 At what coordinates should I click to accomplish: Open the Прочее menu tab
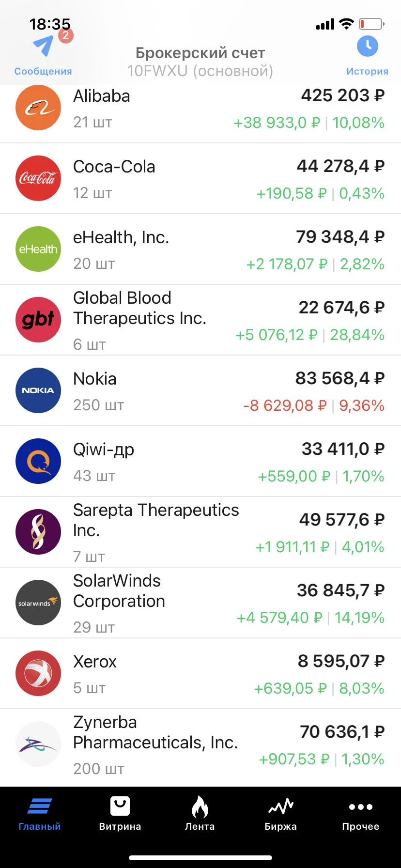pyautogui.click(x=361, y=814)
